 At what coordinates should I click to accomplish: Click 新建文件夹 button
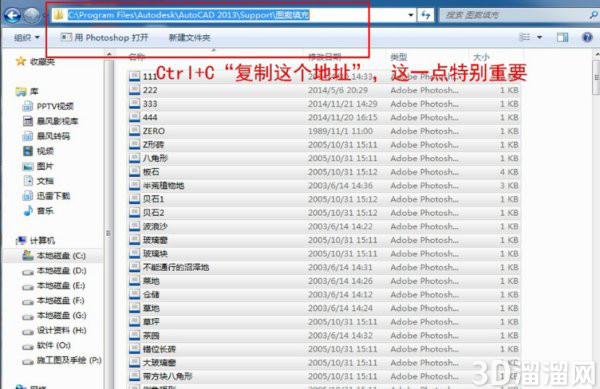189,37
